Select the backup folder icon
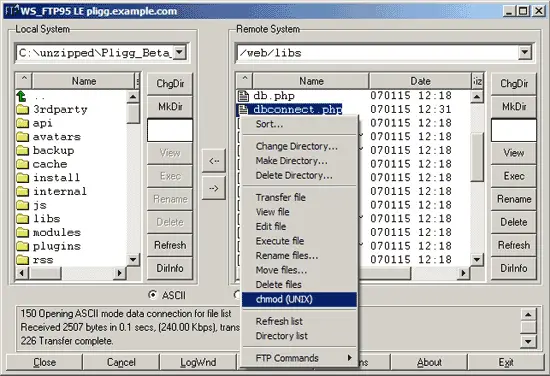Screen dimensions: 550x376 click(22, 150)
